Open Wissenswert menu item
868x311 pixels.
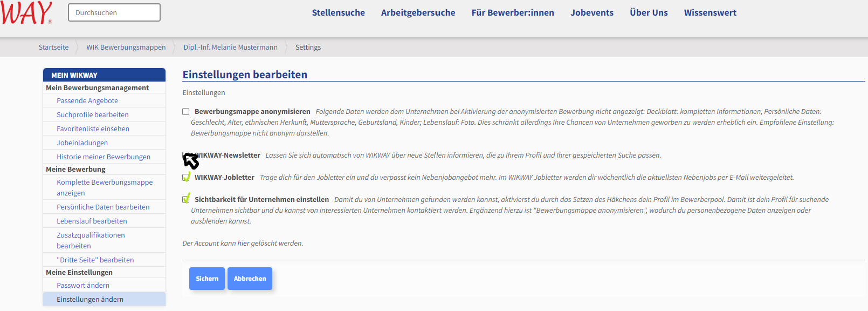(710, 12)
